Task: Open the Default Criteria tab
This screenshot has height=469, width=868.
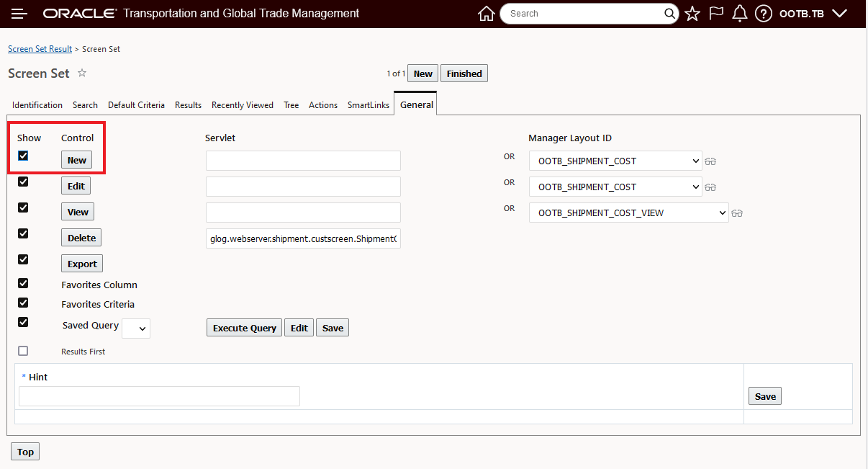Action: 136,105
